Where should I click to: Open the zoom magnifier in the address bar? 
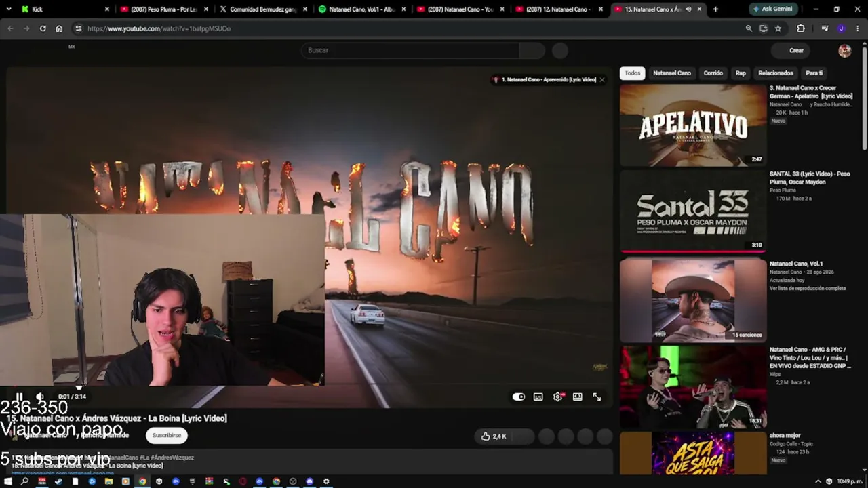click(749, 28)
